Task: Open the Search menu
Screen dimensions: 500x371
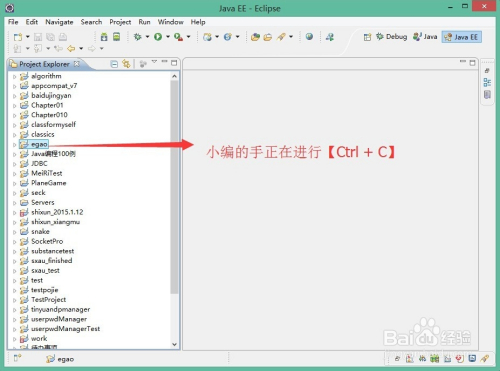Action: coord(91,22)
